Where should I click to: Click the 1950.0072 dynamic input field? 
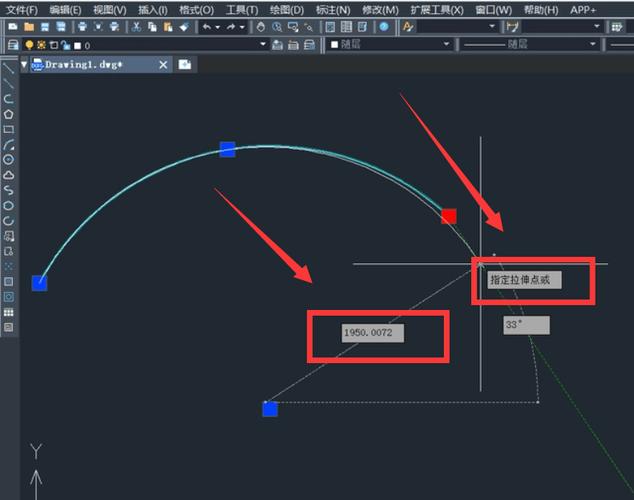[x=373, y=331]
